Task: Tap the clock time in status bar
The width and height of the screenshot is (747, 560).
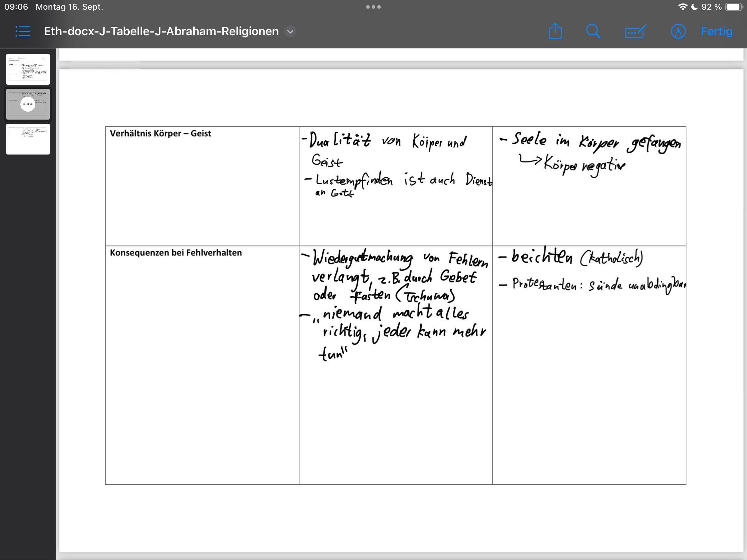Action: 16,7
